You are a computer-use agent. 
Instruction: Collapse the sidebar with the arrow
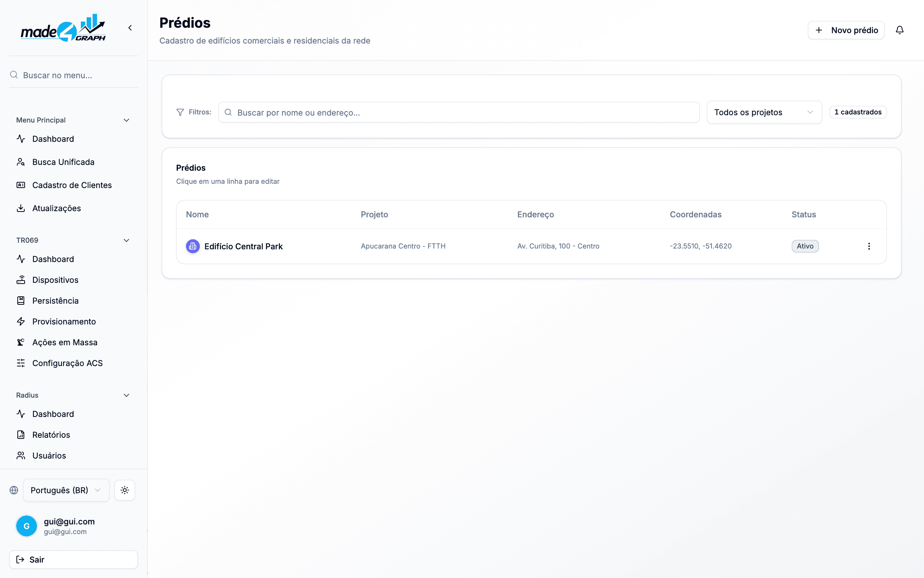tap(130, 28)
